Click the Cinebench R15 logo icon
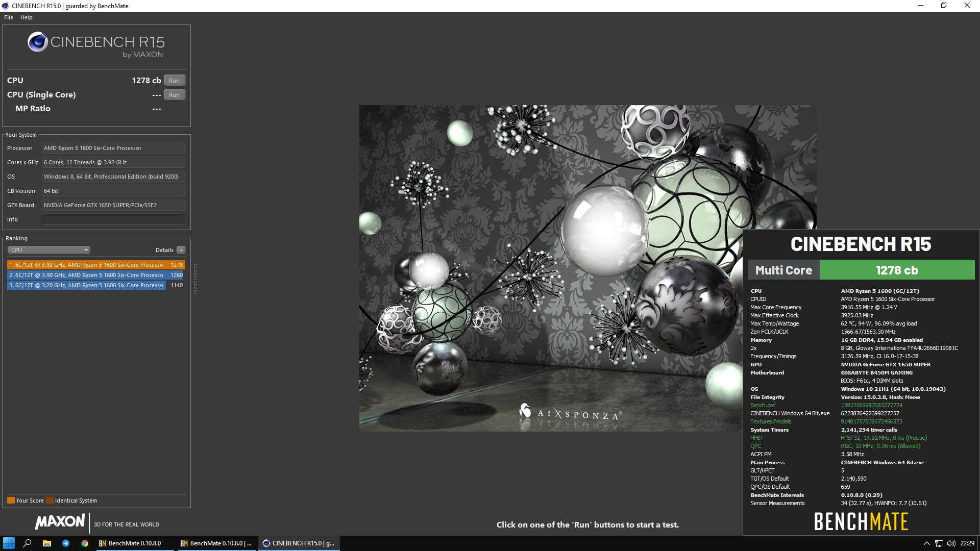Viewport: 980px width, 551px height. point(38,42)
